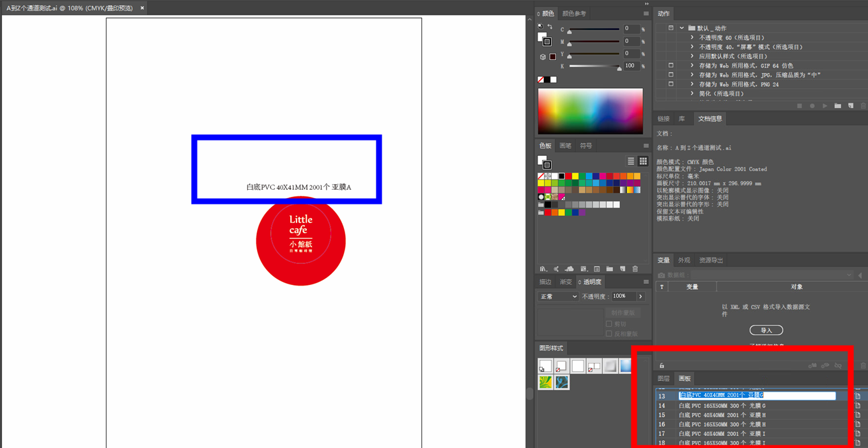This screenshot has width=868, height=448.
Task: Create a new action in Actions panel
Action: point(851,106)
